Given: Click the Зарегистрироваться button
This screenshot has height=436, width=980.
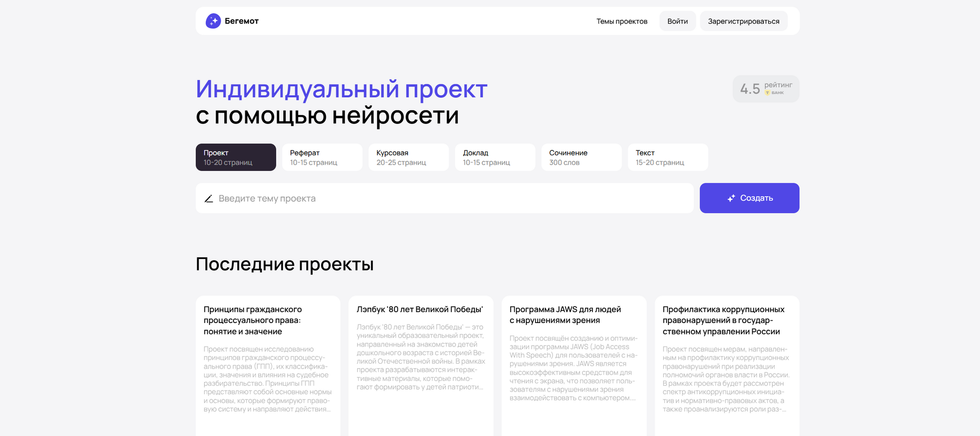Looking at the screenshot, I should point(743,22).
